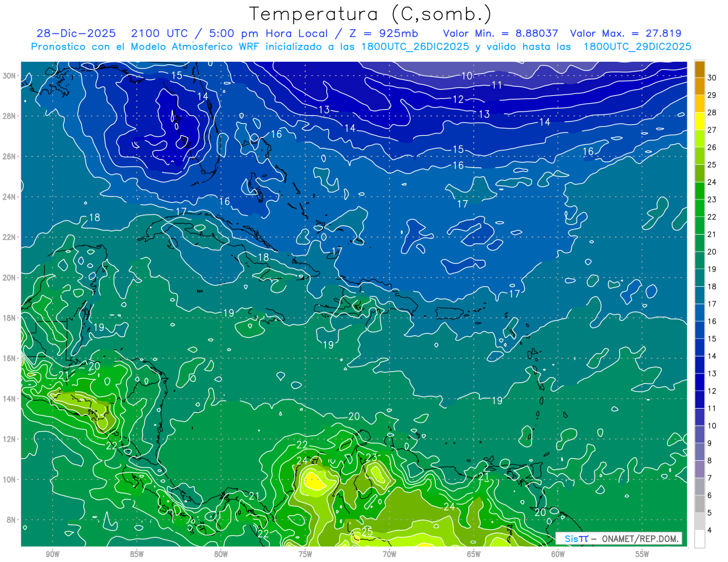The width and height of the screenshot is (728, 562).
Task: Click the "55W" longitude axis label
Action: [642, 555]
